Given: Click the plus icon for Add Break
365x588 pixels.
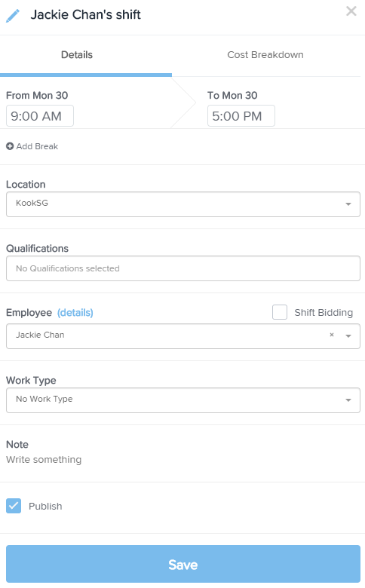Looking at the screenshot, I should [10, 146].
